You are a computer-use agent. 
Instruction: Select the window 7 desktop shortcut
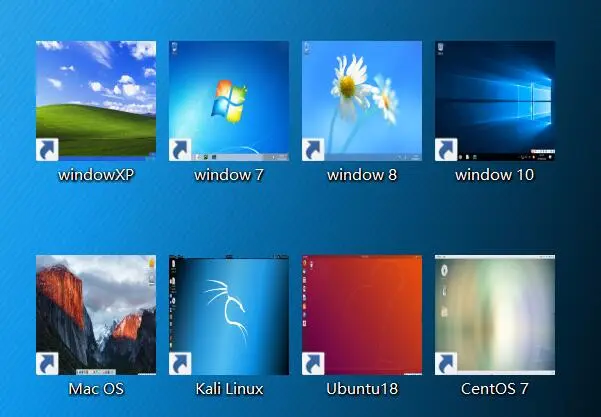229,101
